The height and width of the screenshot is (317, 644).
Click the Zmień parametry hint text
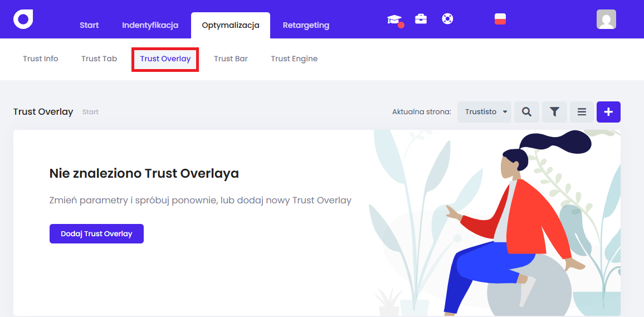201,201
